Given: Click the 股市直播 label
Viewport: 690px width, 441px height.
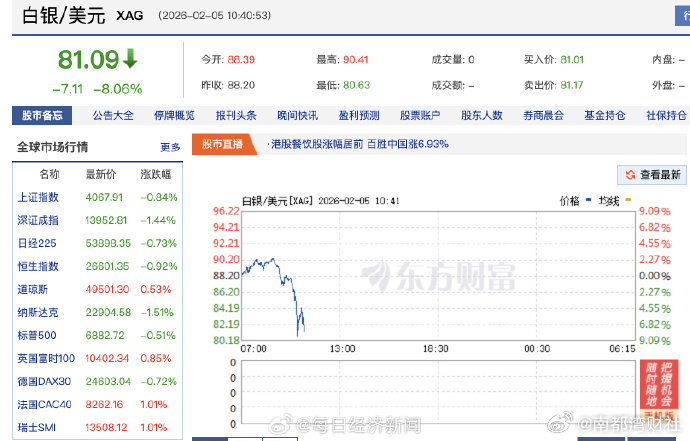Looking at the screenshot, I should [x=222, y=144].
